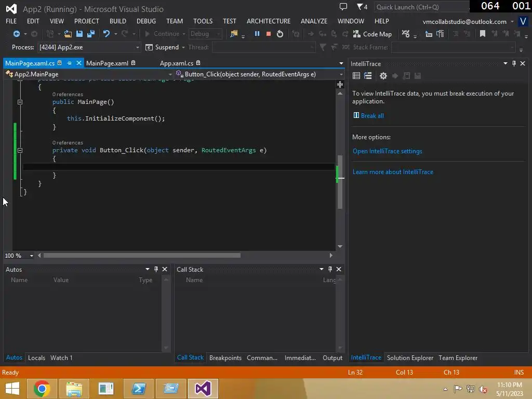Image resolution: width=532 pixels, height=399 pixels.
Task: Open the DEBUG menu
Action: pos(146,21)
